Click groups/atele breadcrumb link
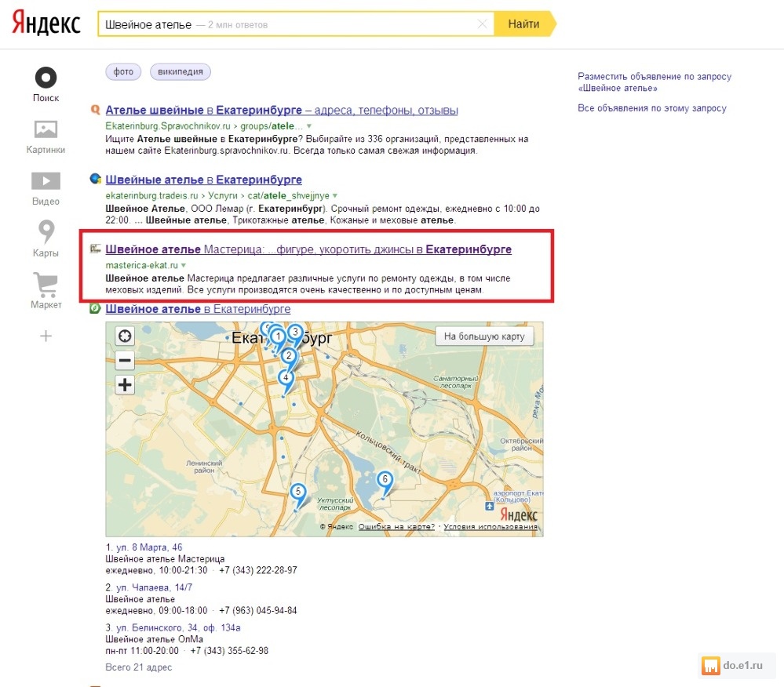This screenshot has height=687, width=784. pos(272,126)
